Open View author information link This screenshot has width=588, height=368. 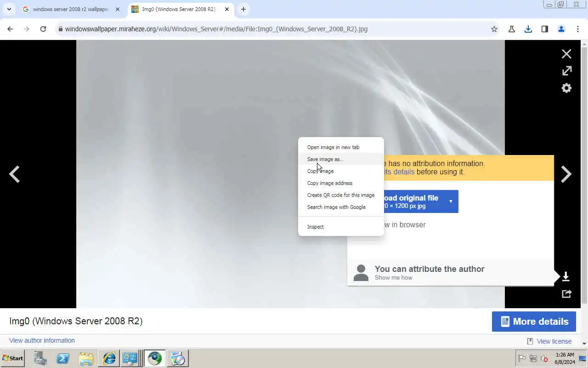(42, 340)
